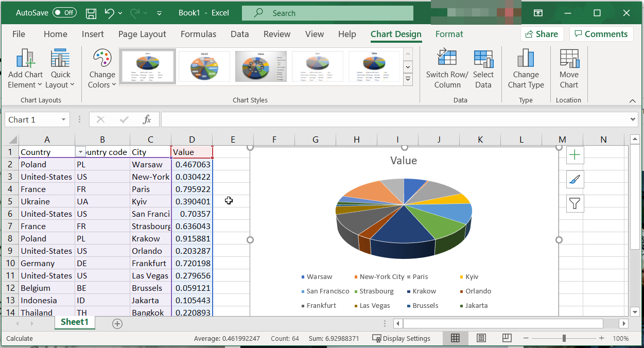Viewport: 644px width, 348px height.
Task: Select the Sheet1 tab
Action: click(74, 322)
